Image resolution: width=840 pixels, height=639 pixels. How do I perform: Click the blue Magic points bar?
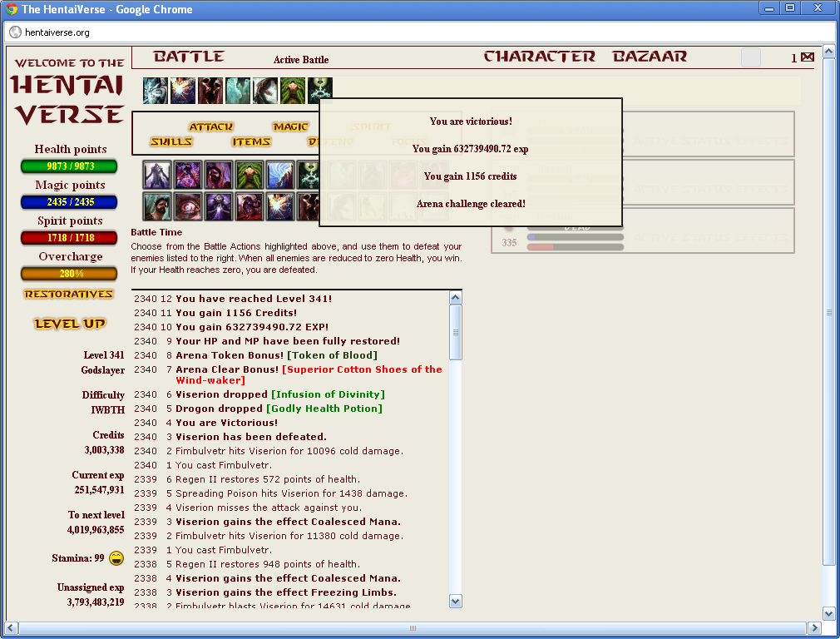pyautogui.click(x=69, y=202)
